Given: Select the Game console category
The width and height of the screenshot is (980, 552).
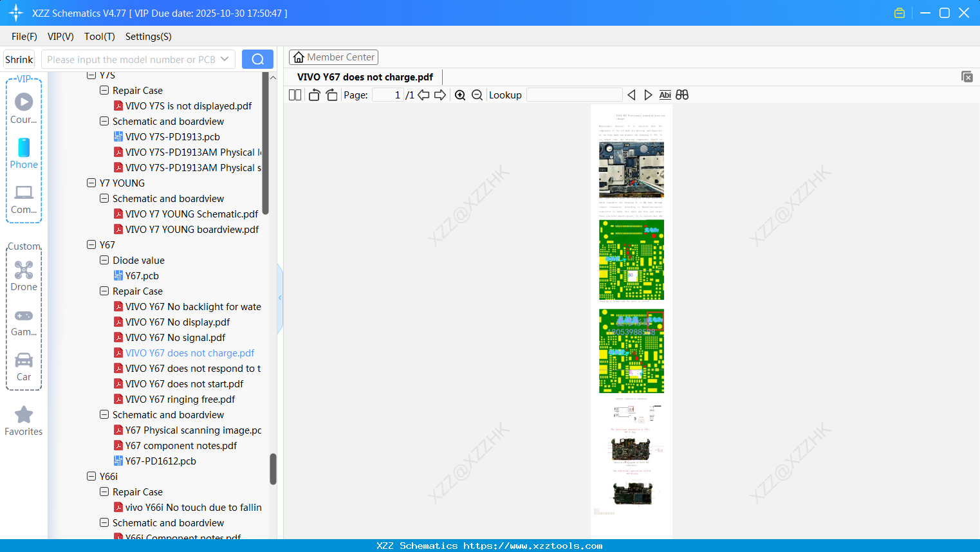Looking at the screenshot, I should pyautogui.click(x=24, y=322).
